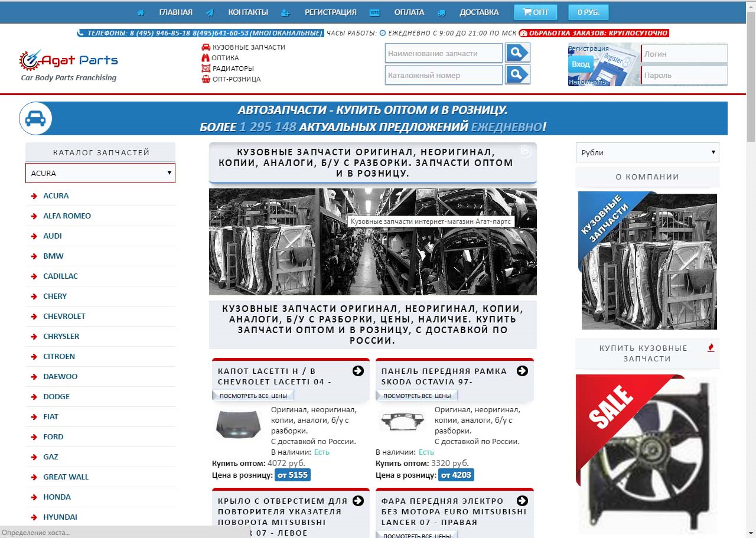The height and width of the screenshot is (538, 756).
Task: Click the basket icon beside ОПТ-РОЗНИЦА
Action: (x=206, y=79)
